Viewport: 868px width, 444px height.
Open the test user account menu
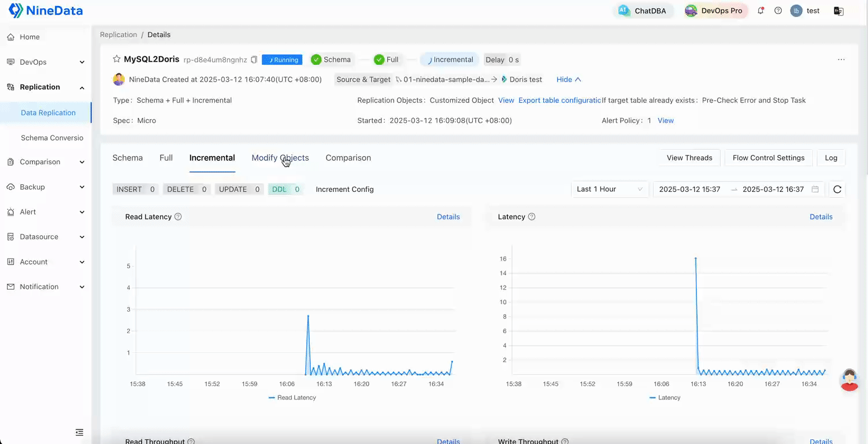(805, 10)
